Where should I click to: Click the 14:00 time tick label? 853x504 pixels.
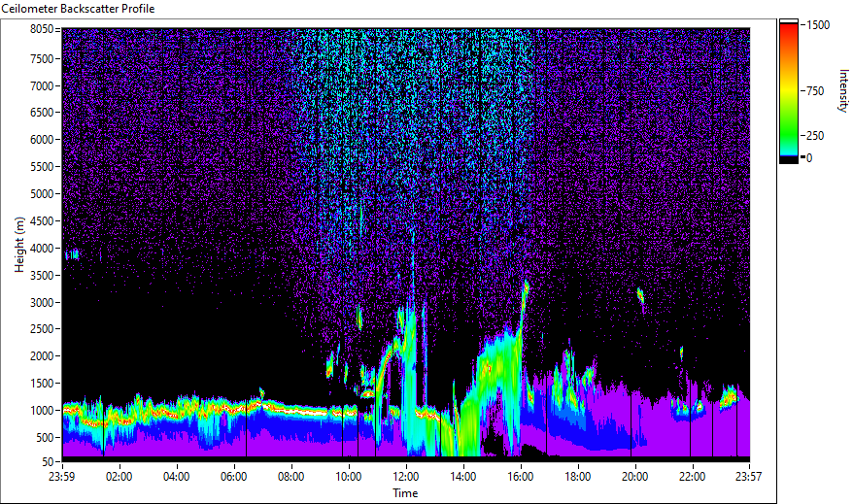tap(463, 477)
